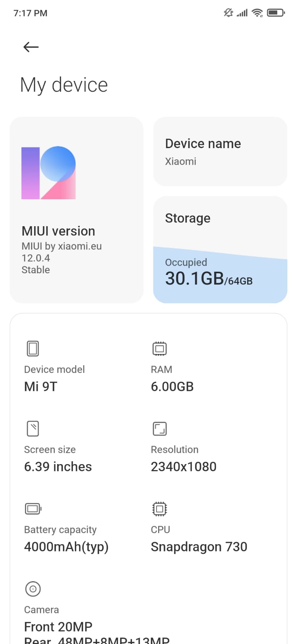The width and height of the screenshot is (297, 644).
Task: Click the MIUI 12 logo
Action: pos(48,173)
